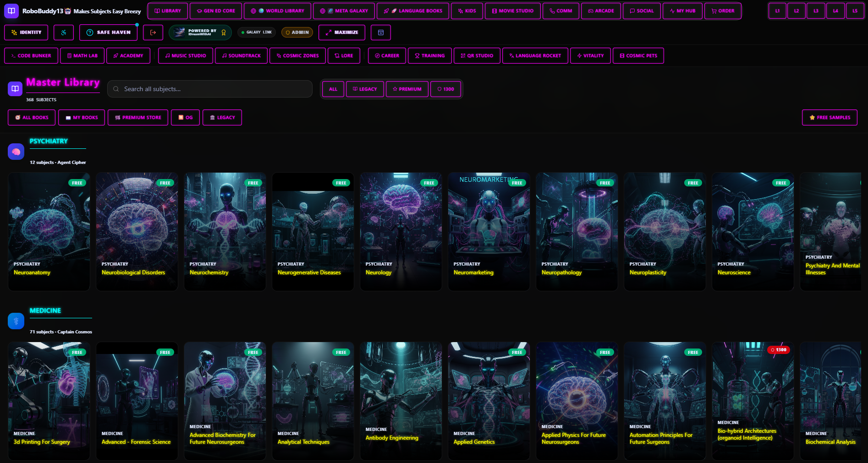
Task: Open the Order tab
Action: pos(723,11)
